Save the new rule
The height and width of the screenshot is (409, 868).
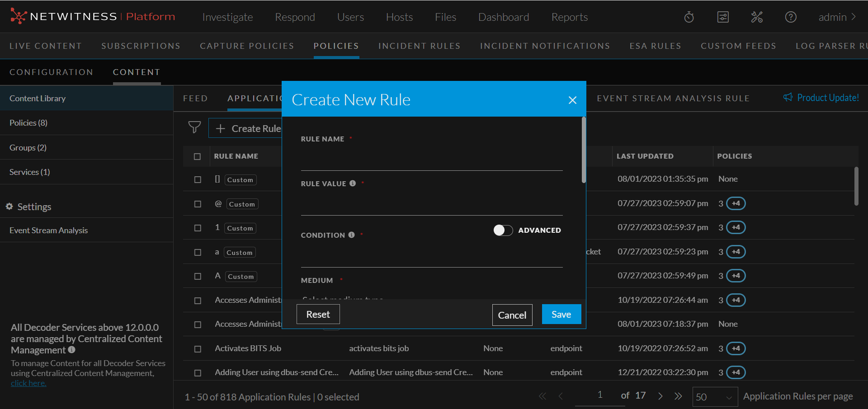(x=561, y=315)
